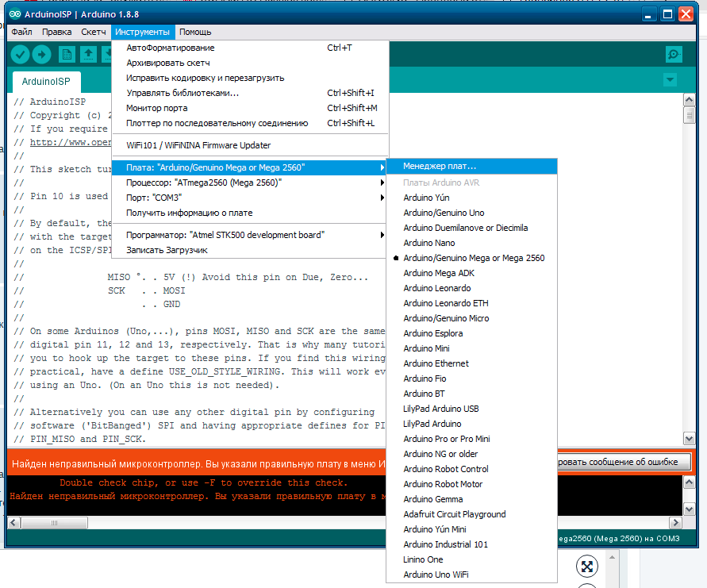
Task: Click the New sketch toolbar icon
Action: point(67,55)
